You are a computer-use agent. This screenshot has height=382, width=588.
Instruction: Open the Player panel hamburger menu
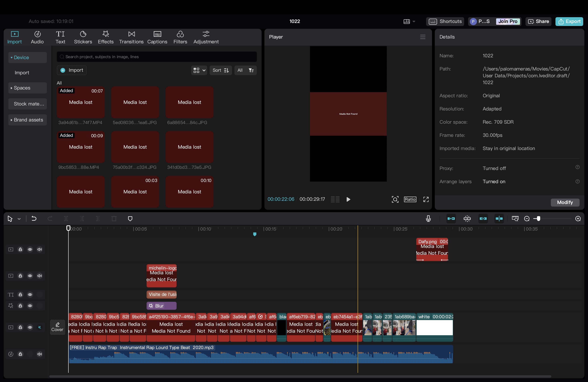[422, 37]
